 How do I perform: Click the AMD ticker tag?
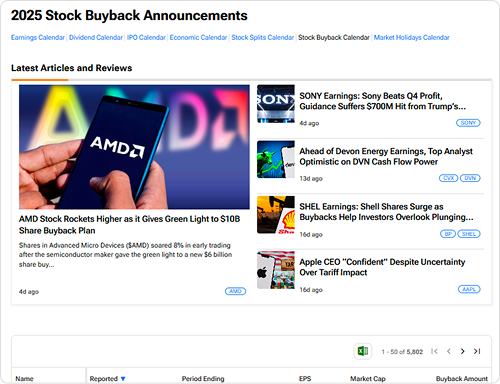click(235, 291)
